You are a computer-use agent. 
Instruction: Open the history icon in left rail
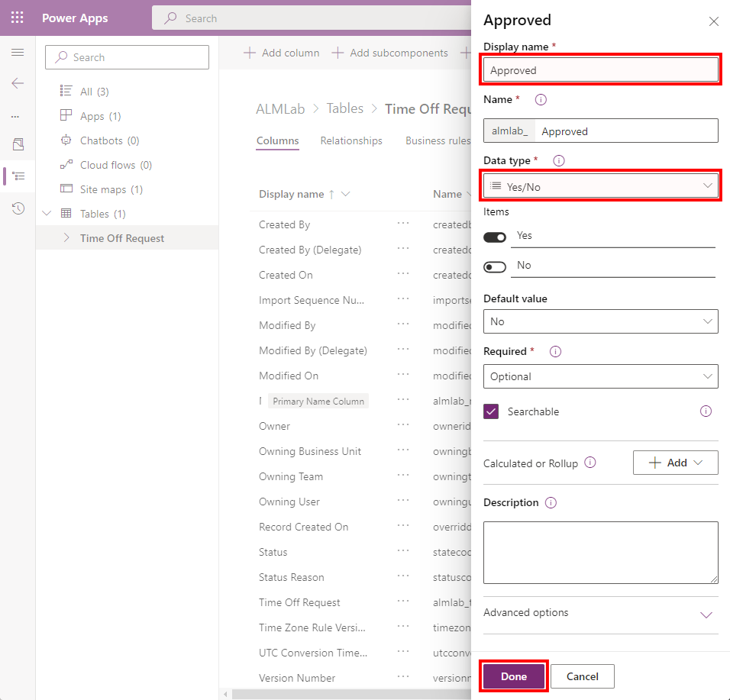pyautogui.click(x=18, y=208)
